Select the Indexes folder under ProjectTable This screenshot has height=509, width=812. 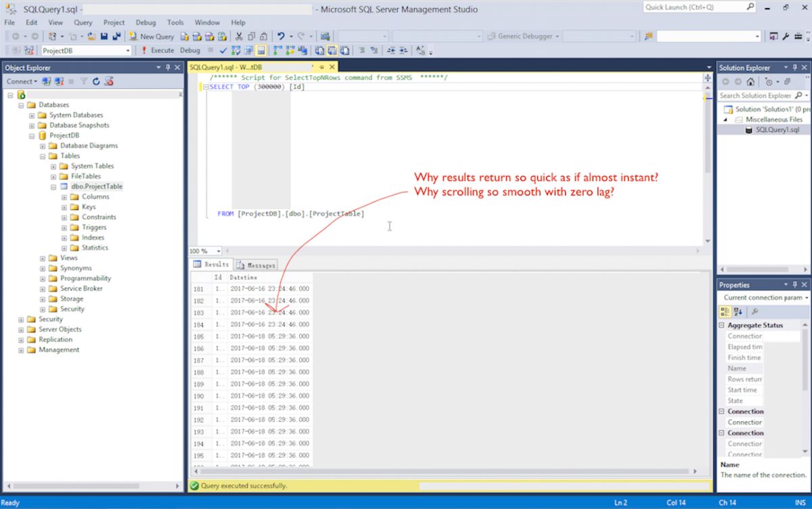(x=93, y=238)
